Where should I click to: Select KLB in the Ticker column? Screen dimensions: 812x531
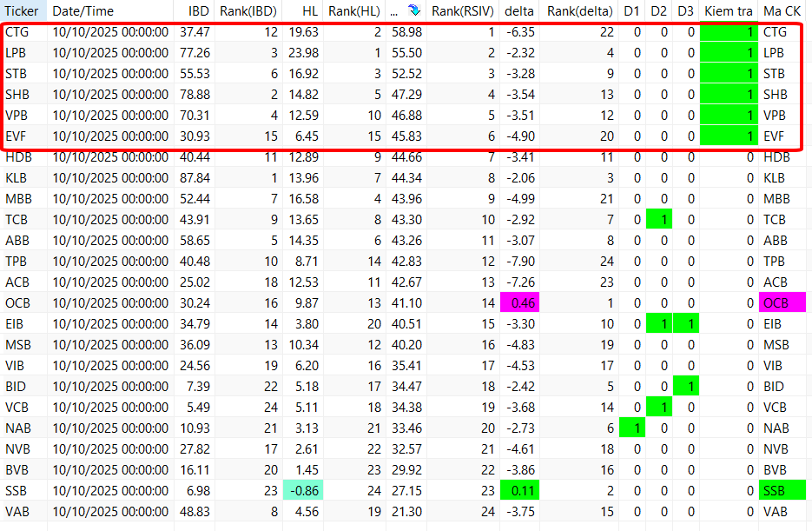16,178
